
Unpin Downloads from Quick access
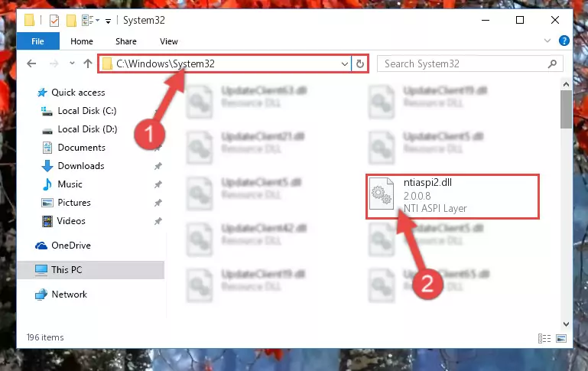point(158,166)
